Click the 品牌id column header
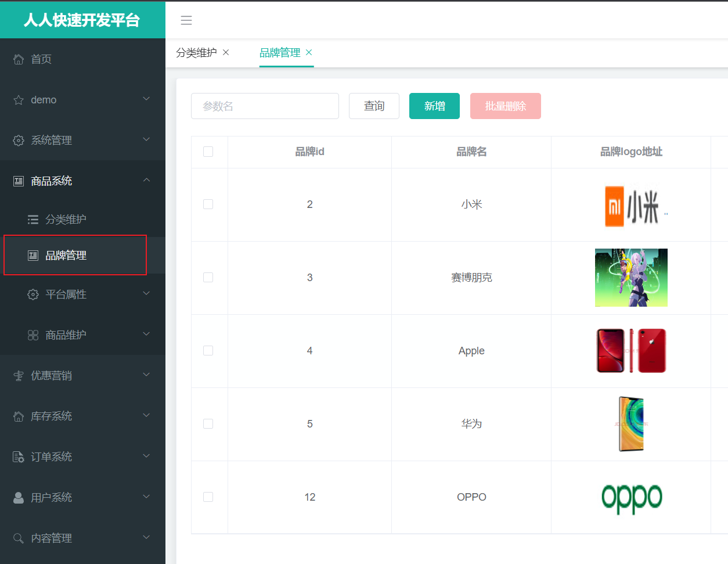 pos(309,152)
